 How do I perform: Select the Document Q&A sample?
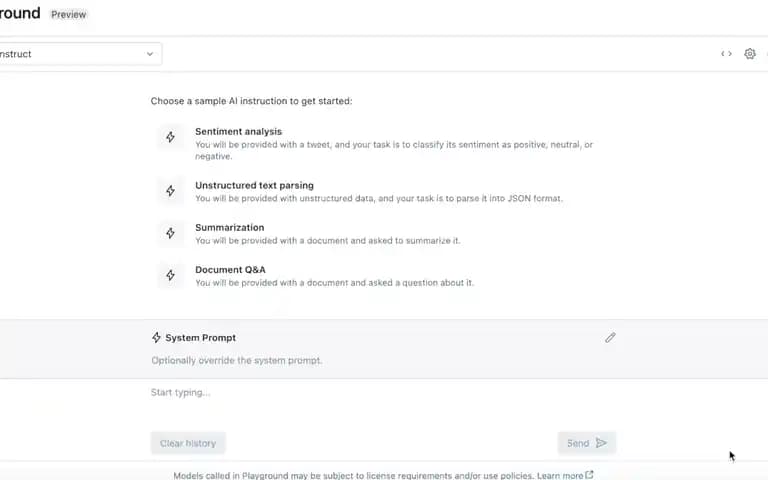point(316,276)
